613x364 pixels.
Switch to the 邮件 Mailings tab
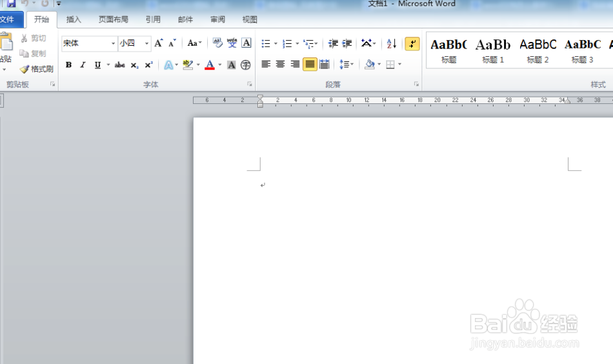tap(185, 19)
